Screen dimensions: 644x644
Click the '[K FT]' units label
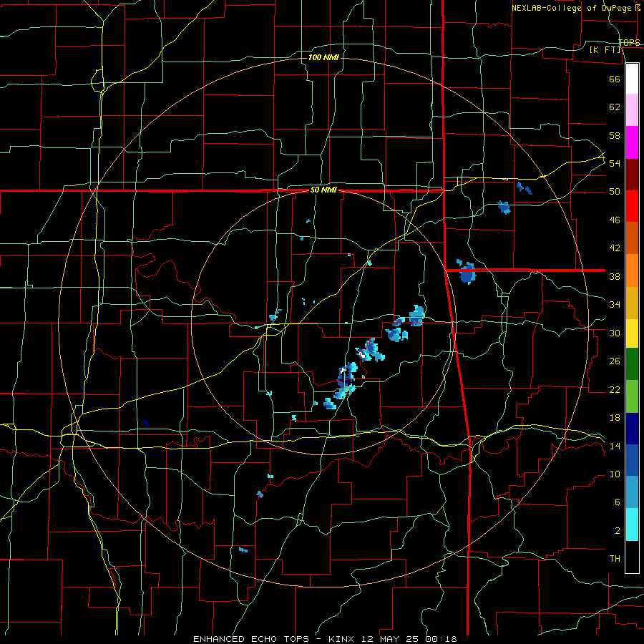pos(605,49)
